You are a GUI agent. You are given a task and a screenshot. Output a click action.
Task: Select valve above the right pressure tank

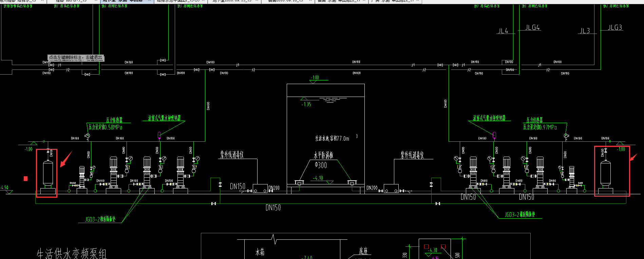pos(606,150)
